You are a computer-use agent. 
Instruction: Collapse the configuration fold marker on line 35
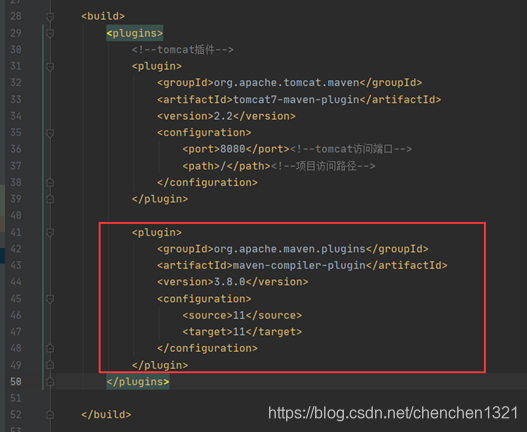tap(50, 133)
